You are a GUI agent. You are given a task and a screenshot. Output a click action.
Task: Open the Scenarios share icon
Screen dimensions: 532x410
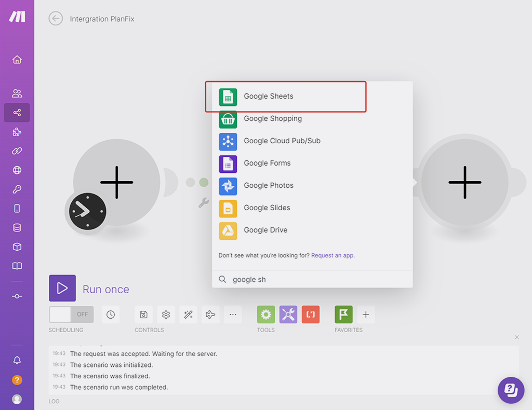click(x=17, y=113)
